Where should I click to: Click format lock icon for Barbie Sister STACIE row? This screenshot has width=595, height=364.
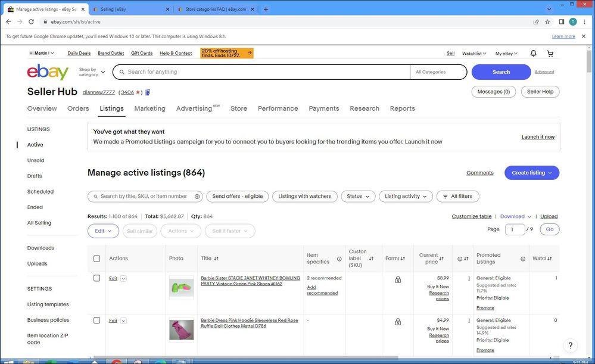[x=398, y=280]
